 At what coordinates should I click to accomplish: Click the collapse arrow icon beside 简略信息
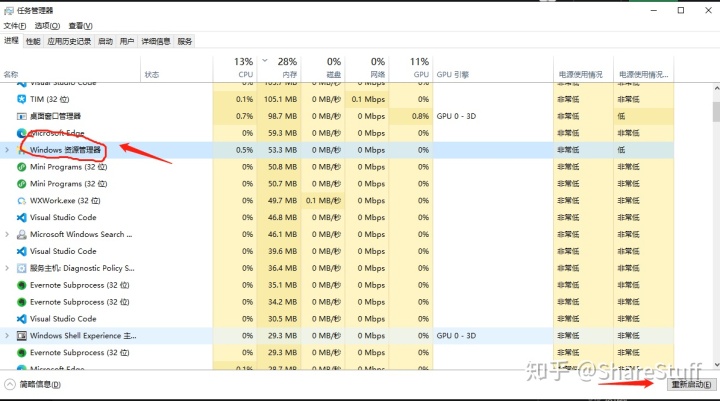pyautogui.click(x=10, y=384)
